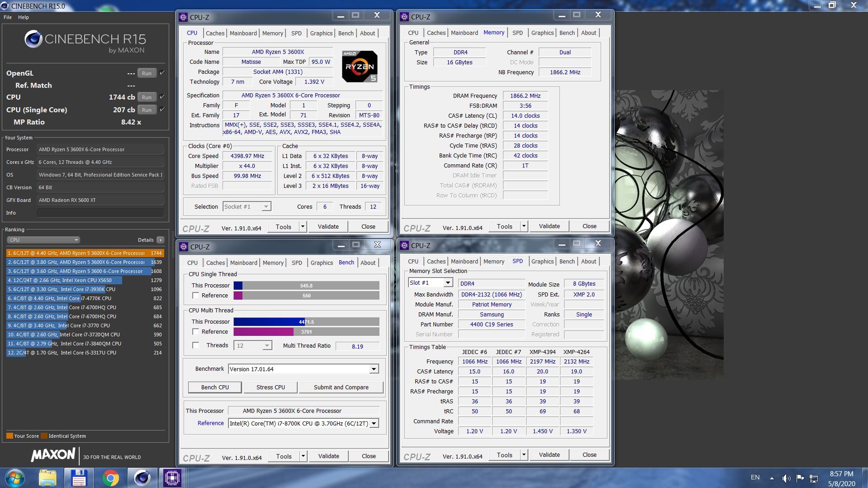Click MAXON logo at bottom of Cinebench

coord(53,455)
